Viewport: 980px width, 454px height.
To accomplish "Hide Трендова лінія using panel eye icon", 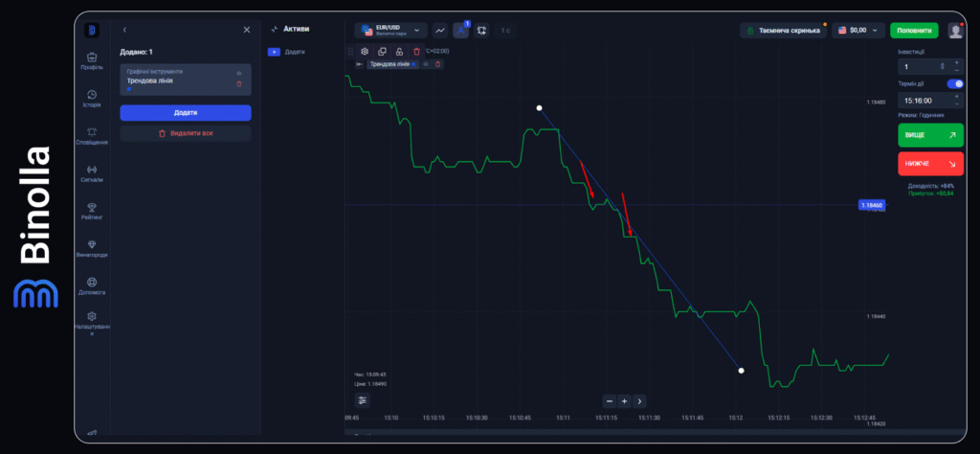I will pos(239,73).
